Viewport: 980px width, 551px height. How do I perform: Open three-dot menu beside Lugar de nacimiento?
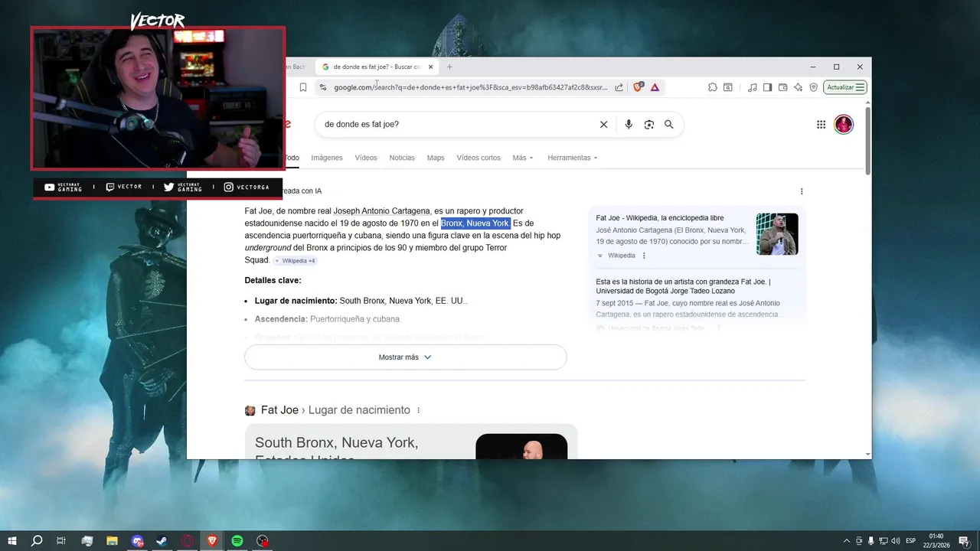418,410
